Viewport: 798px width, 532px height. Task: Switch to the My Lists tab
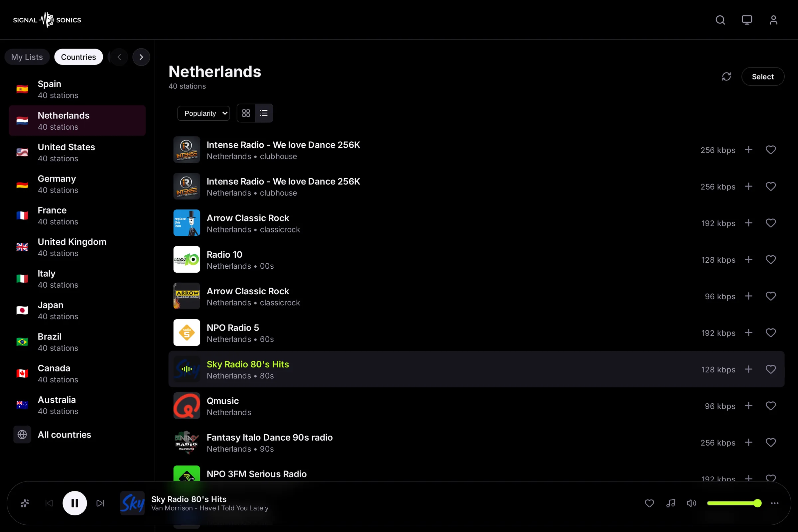pyautogui.click(x=27, y=57)
